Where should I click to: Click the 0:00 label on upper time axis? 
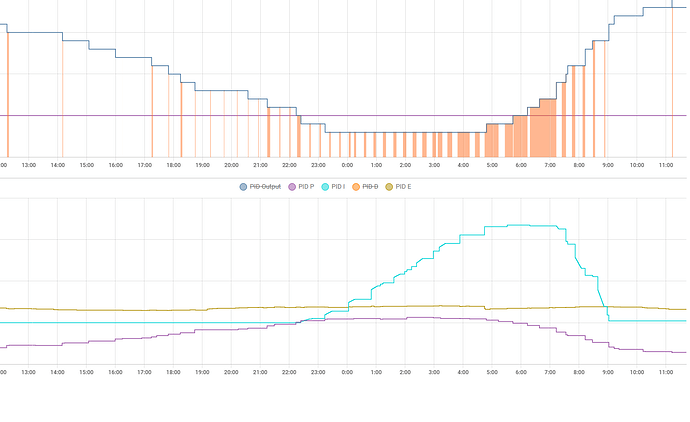[x=347, y=165]
